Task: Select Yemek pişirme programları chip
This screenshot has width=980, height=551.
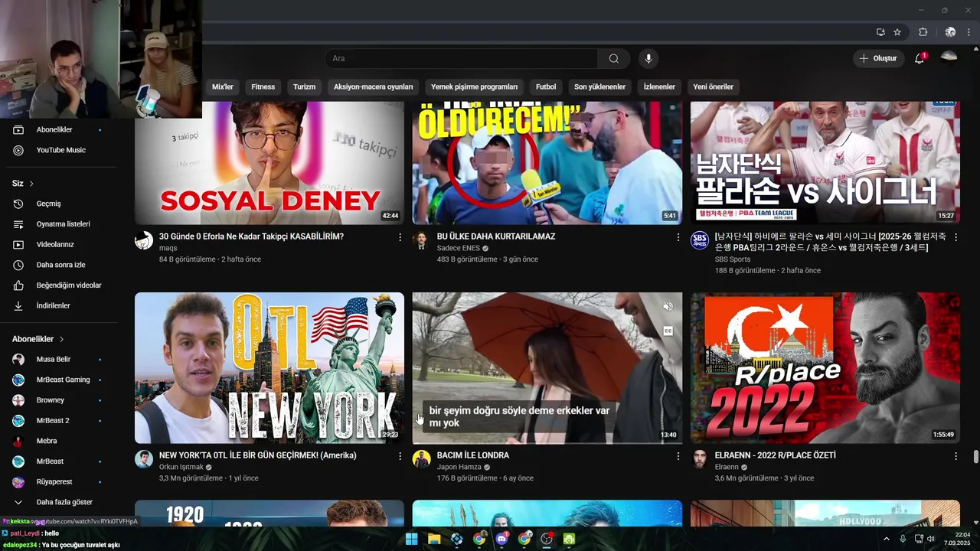Action: pos(474,87)
